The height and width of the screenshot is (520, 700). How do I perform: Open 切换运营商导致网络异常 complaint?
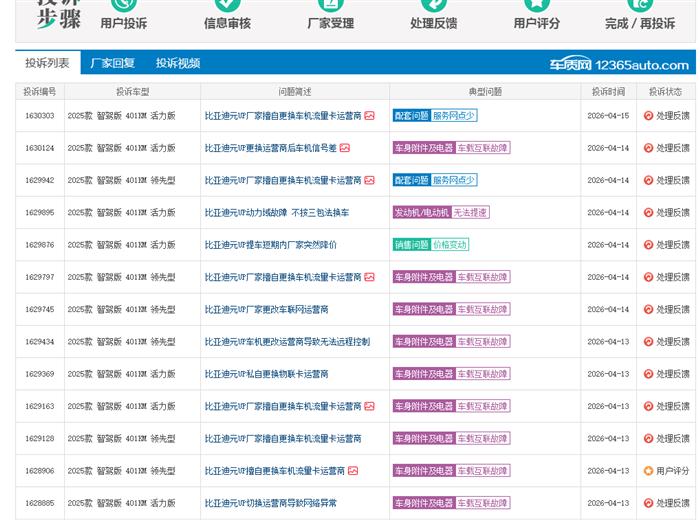point(271,503)
